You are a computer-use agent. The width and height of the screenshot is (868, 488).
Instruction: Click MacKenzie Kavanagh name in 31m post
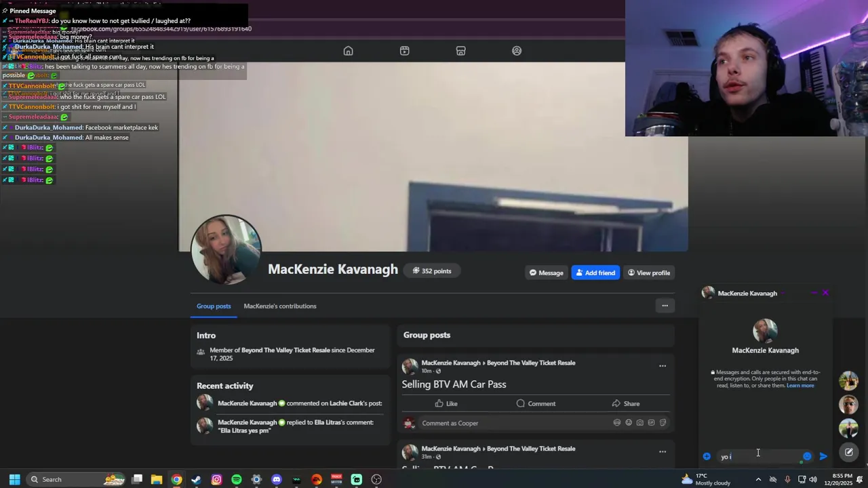coord(451,449)
